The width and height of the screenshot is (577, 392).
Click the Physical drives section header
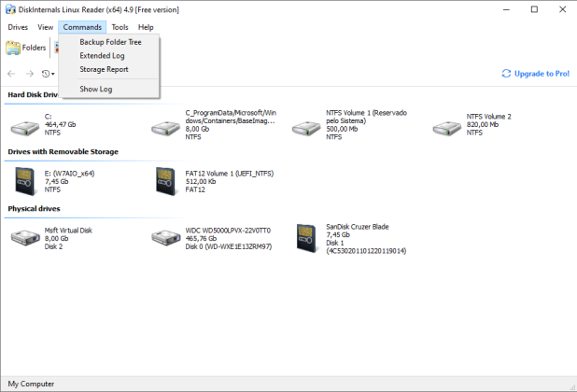(x=34, y=209)
